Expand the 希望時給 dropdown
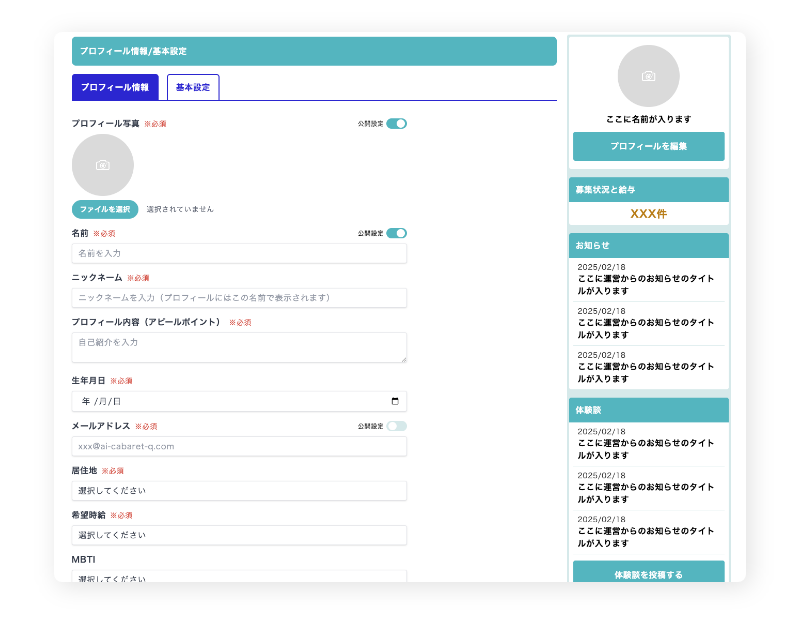Viewport: 800px width, 622px height. click(239, 535)
